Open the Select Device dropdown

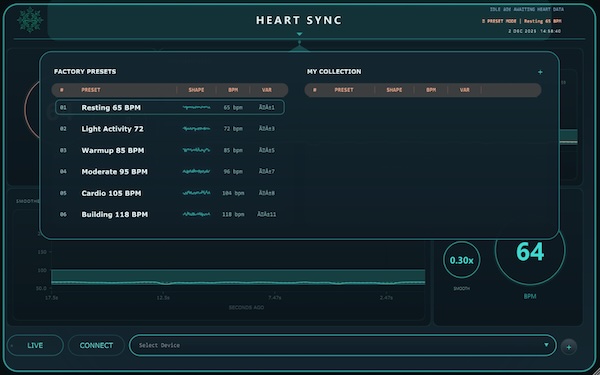coord(343,345)
